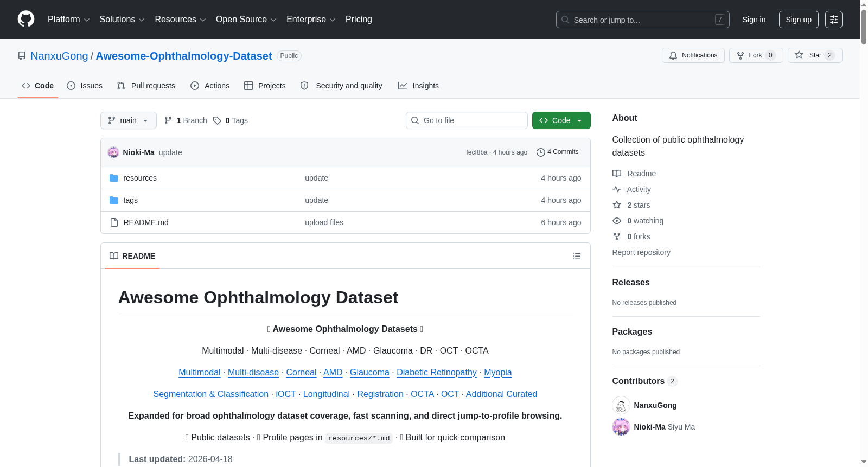
Task: Click the tag icon next to 0 Tags
Action: 217,120
